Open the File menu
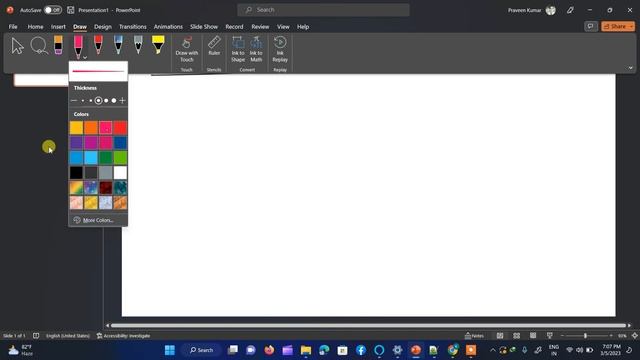640x360 pixels. (x=13, y=27)
